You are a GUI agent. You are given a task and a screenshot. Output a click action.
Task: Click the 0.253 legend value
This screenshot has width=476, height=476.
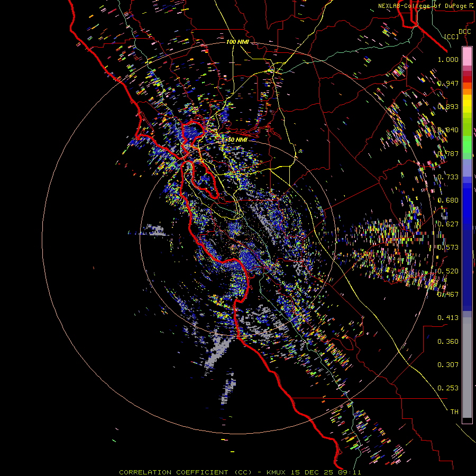coord(448,388)
